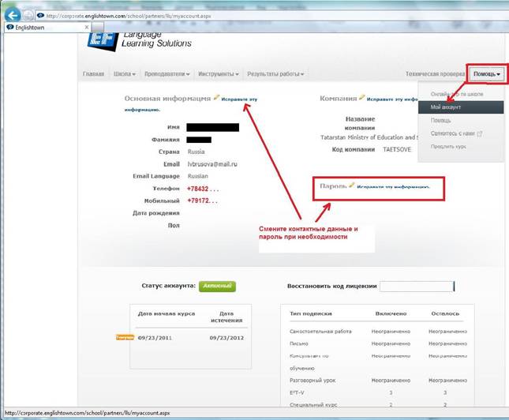The height and width of the screenshot is (420, 509).
Task: Click company code TAETSOVE
Action: [397, 149]
